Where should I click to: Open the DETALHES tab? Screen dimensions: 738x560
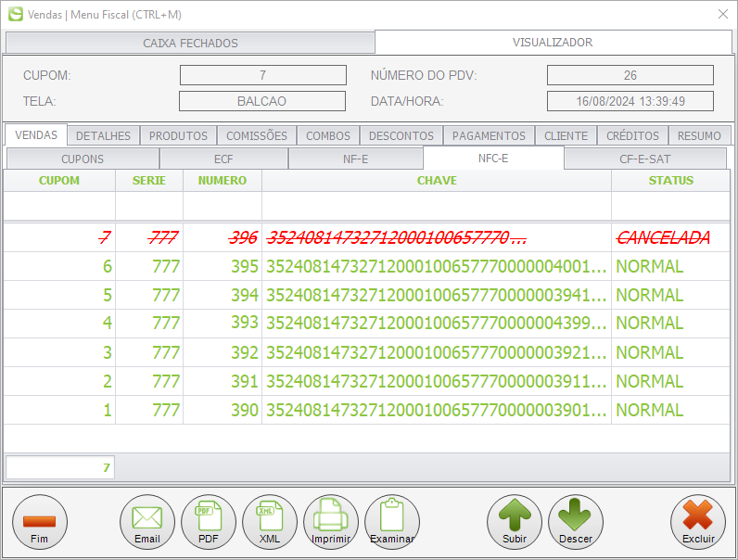coord(103,136)
